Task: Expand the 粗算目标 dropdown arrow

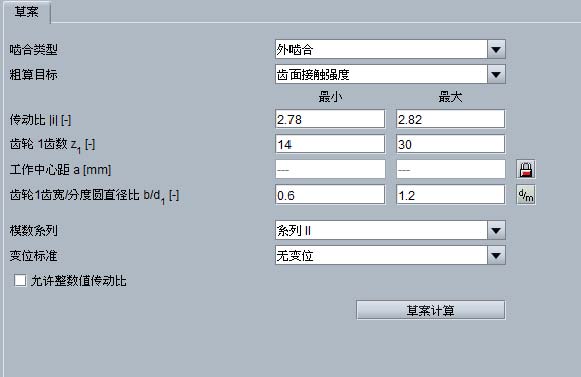Action: 496,75
